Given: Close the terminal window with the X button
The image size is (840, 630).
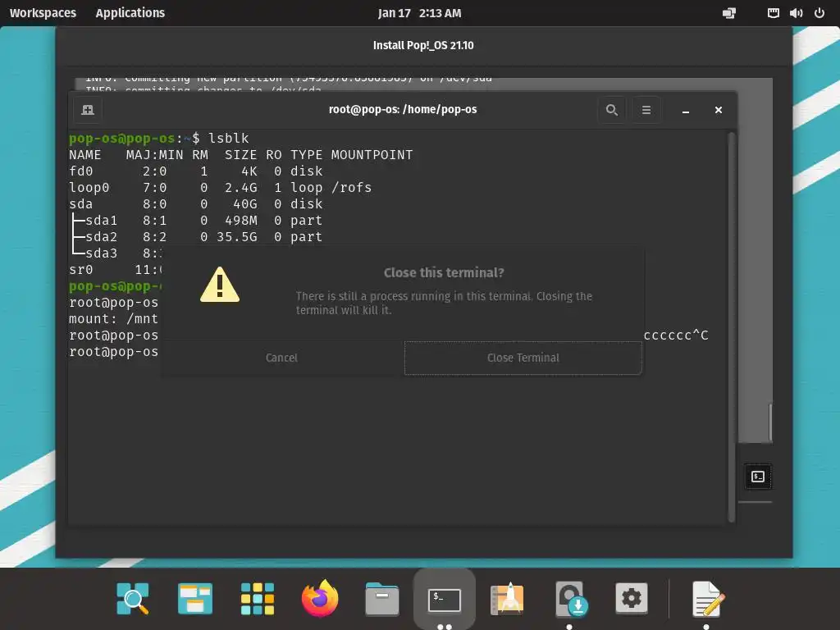Looking at the screenshot, I should pos(719,110).
